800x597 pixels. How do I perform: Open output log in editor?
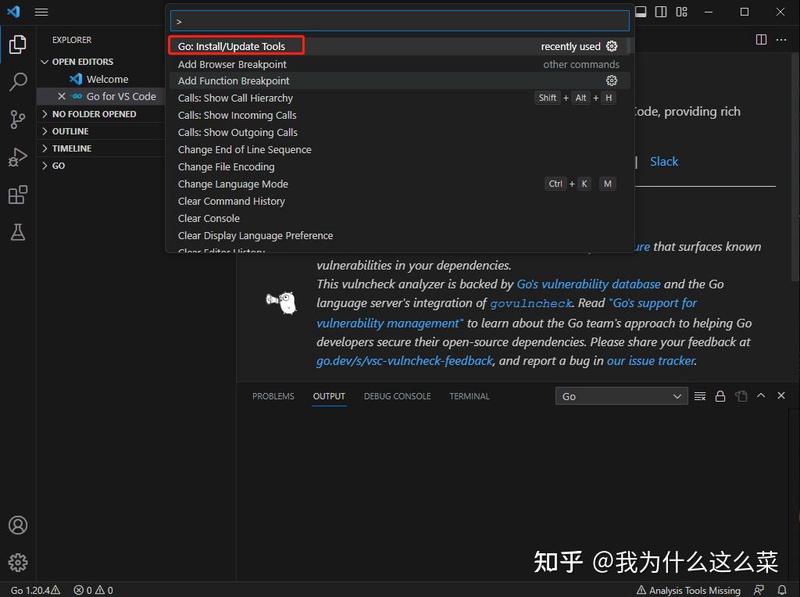pos(741,396)
